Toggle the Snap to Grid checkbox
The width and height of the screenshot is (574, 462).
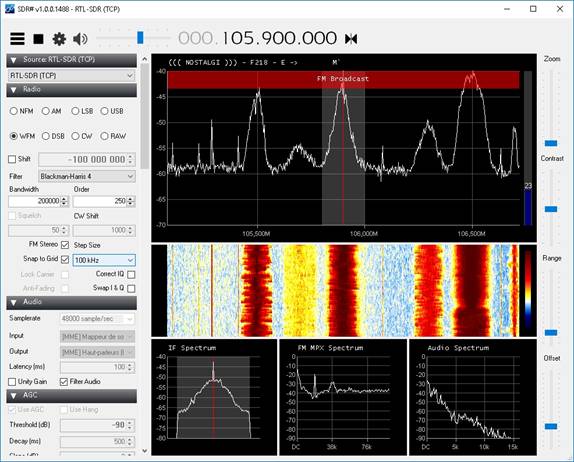click(x=65, y=259)
